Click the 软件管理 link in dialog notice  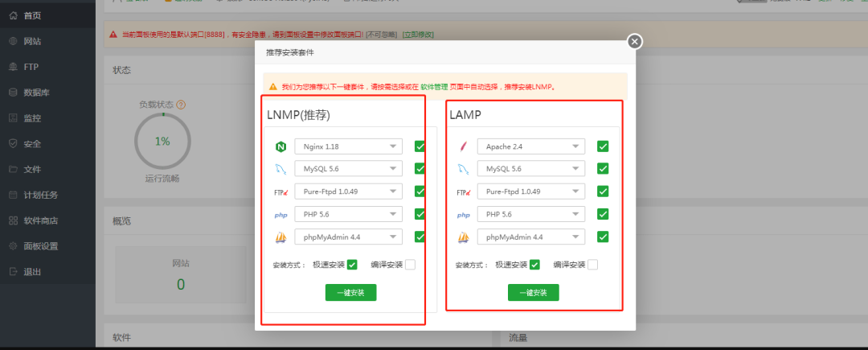tap(434, 87)
